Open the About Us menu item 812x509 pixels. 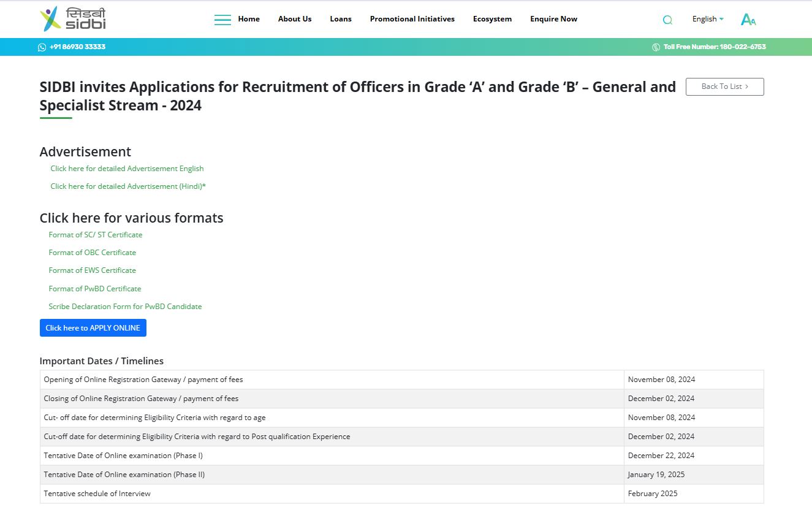click(x=295, y=19)
